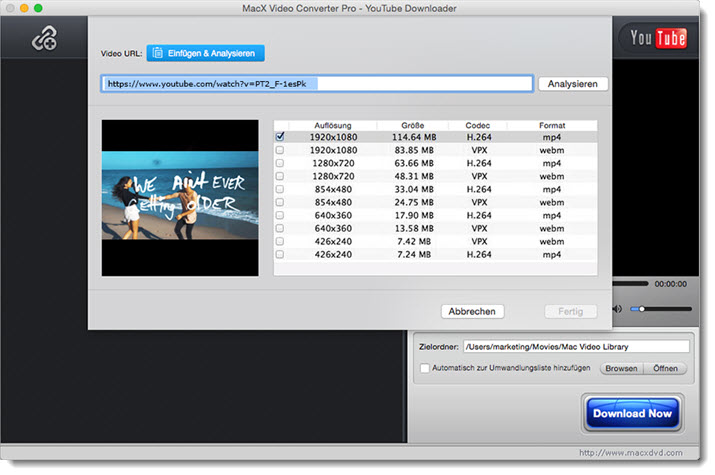The width and height of the screenshot is (715, 475).
Task: Click the Zielordner label
Action: pos(439,347)
